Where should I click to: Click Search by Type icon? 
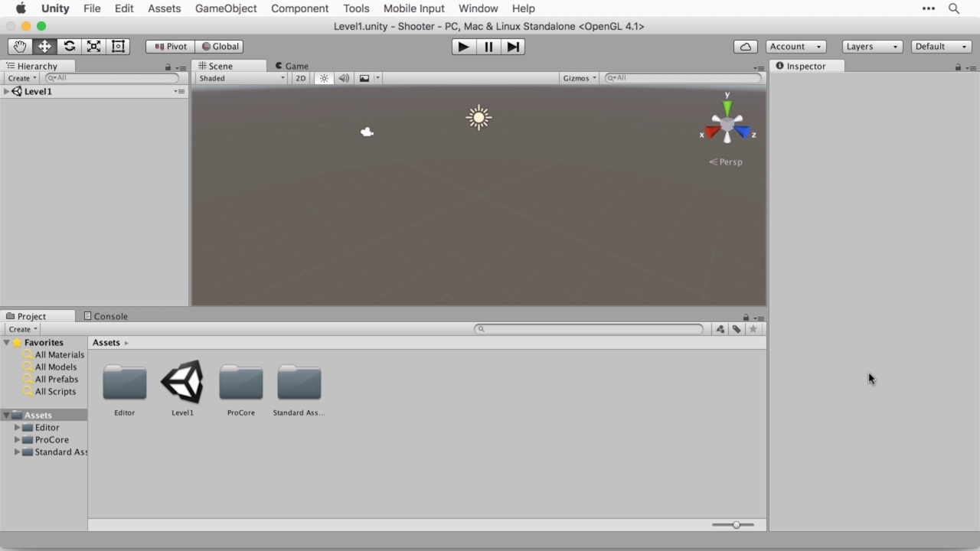pos(720,329)
